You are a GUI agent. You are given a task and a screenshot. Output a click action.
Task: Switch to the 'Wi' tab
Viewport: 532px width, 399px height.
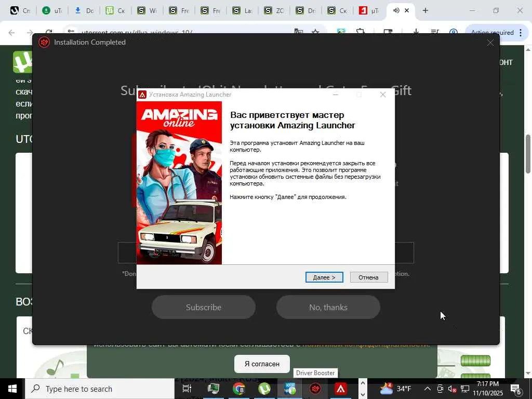(x=147, y=10)
